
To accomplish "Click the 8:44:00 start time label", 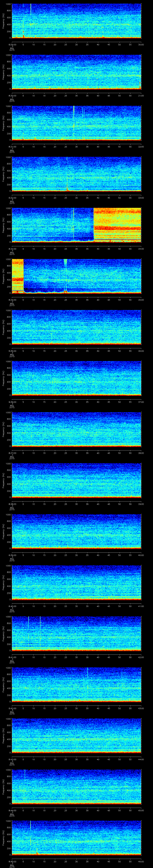I will pyautogui.click(x=12, y=810).
